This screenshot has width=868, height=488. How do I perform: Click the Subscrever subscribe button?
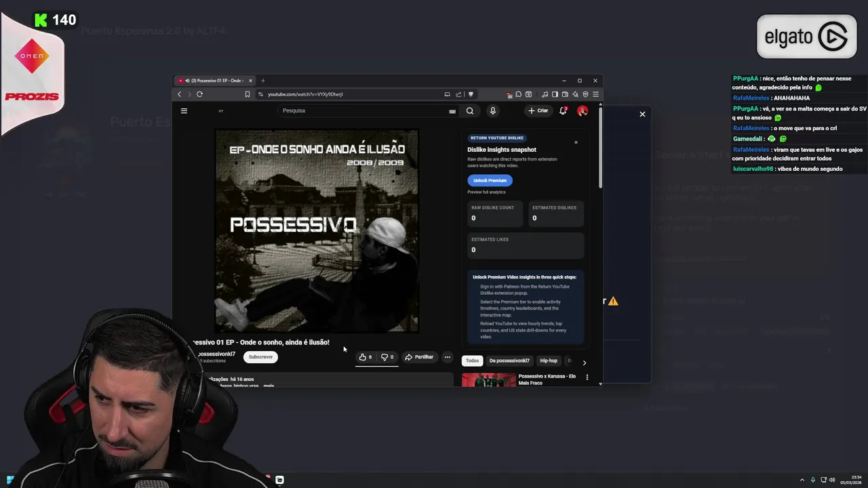(260, 357)
